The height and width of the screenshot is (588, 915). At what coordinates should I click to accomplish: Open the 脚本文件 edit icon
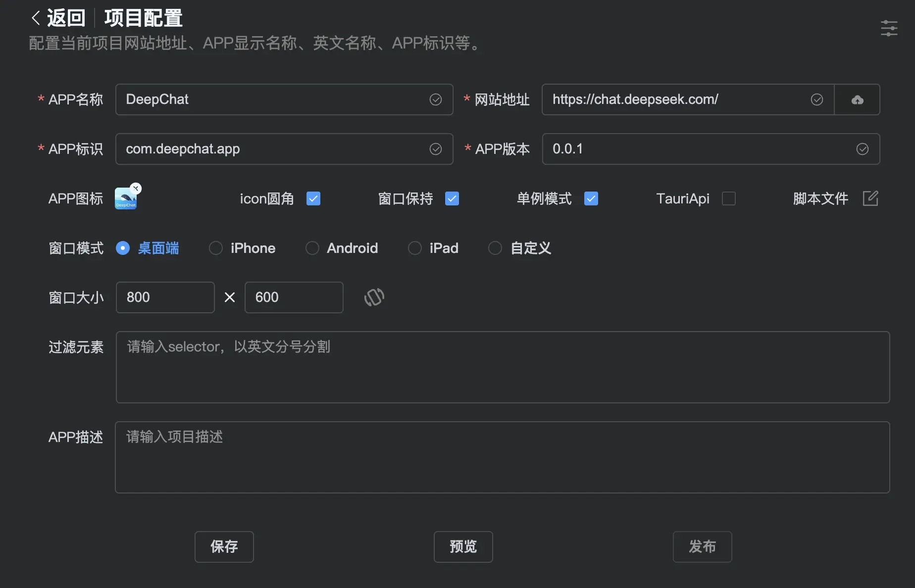tap(870, 198)
